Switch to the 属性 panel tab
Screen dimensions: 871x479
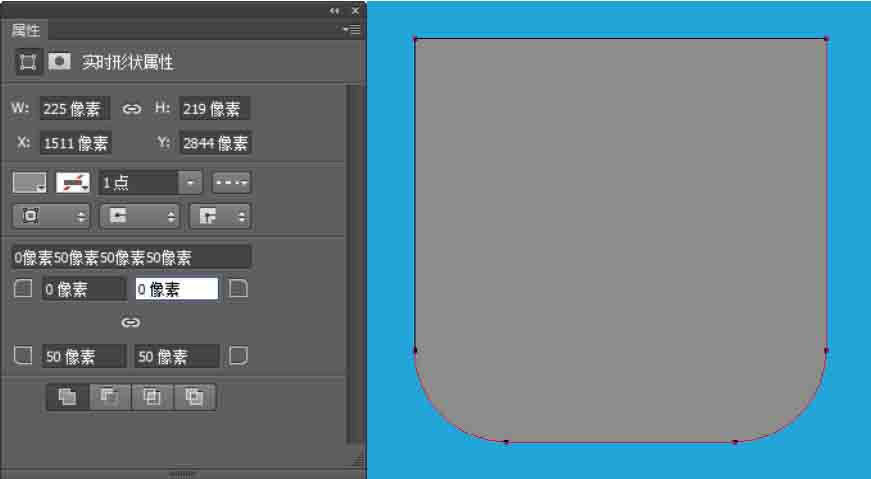[26, 31]
